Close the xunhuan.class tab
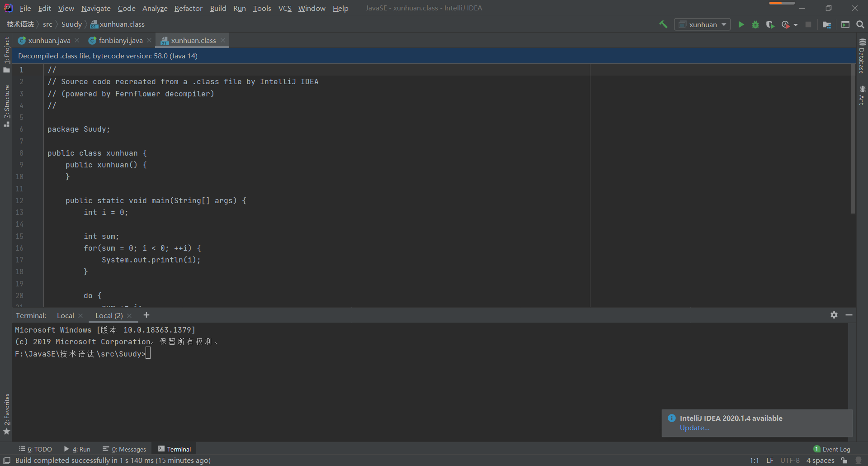This screenshot has height=466, width=868. click(x=223, y=40)
